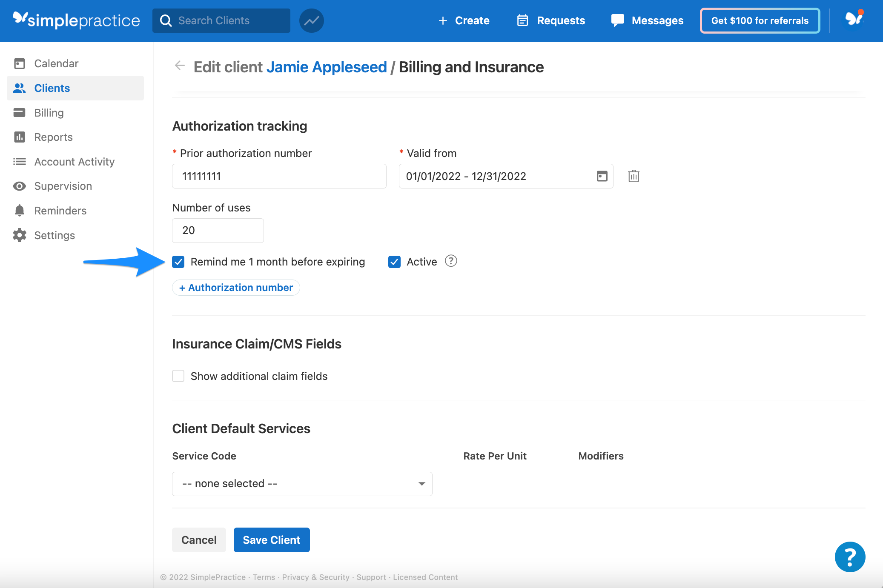Open Account Activity
Image resolution: width=883 pixels, height=588 pixels.
(74, 161)
